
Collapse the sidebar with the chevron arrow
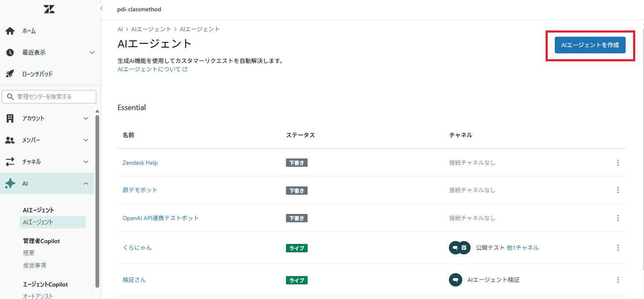101,8
